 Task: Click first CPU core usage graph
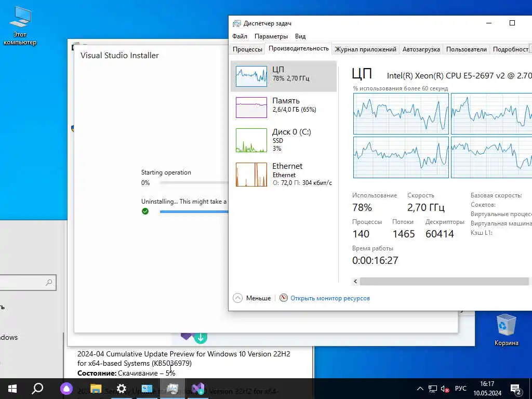[401, 114]
